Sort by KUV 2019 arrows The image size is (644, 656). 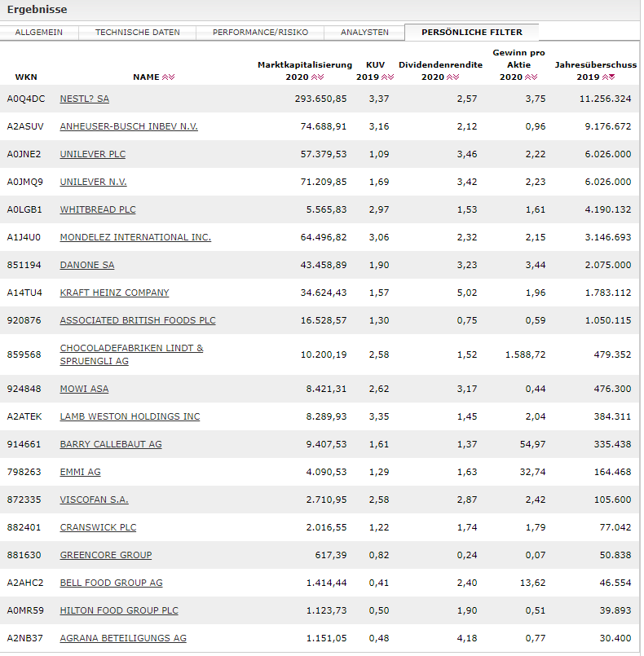[388, 77]
